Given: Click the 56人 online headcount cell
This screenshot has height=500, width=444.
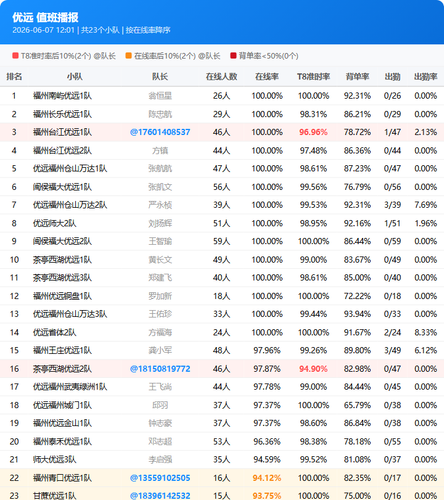Looking at the screenshot, I should coord(221,187).
